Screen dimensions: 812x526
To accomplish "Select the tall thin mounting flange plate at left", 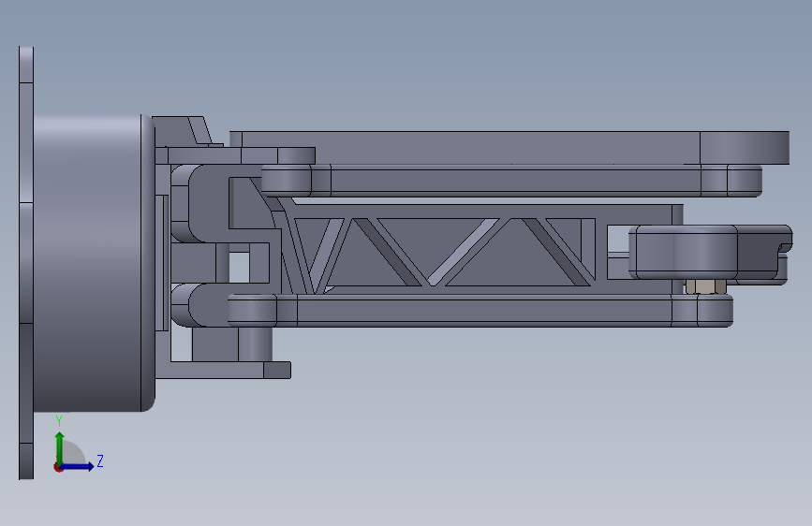I will coord(26,262).
